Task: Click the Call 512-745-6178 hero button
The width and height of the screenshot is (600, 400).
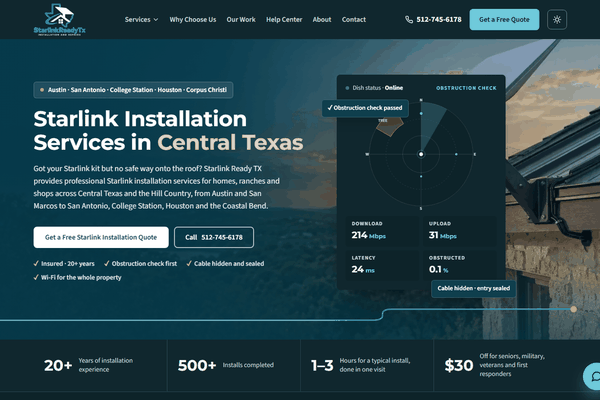Action: coord(214,237)
